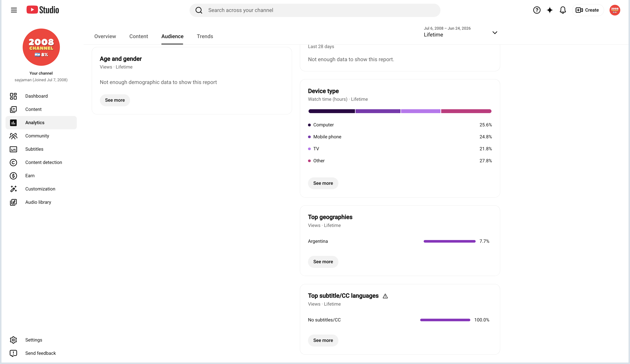This screenshot has height=364, width=630.
Task: Click the Argentina geography label
Action: point(318,241)
